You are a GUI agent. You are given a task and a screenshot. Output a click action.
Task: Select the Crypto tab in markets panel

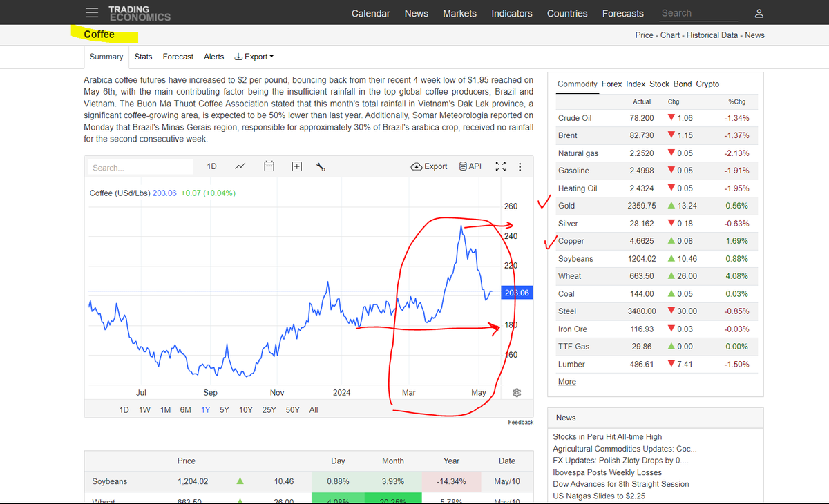707,84
